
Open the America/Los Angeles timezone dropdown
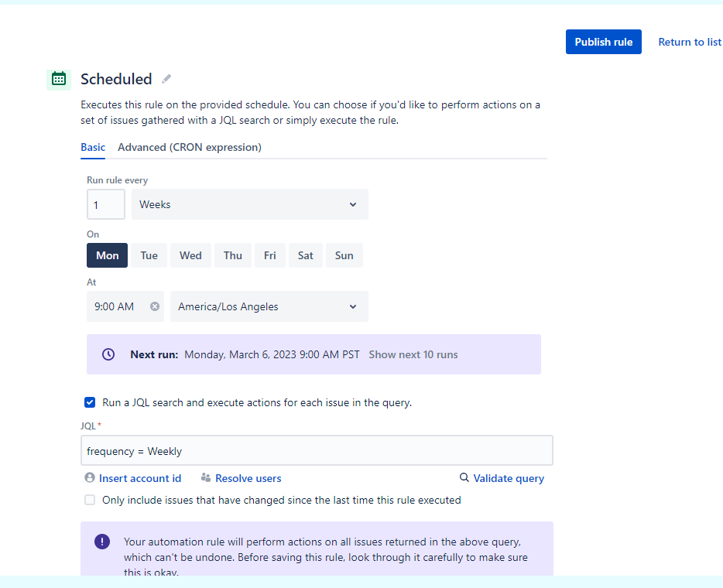268,306
